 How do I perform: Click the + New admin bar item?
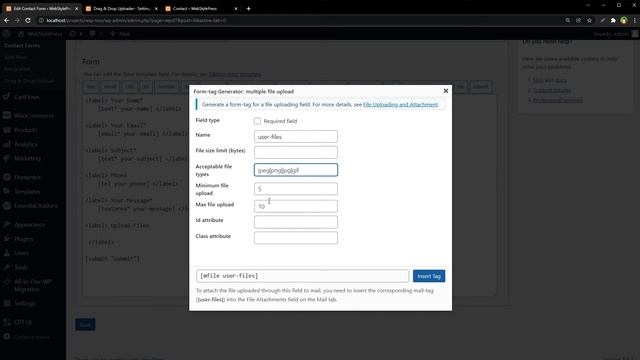click(x=120, y=34)
